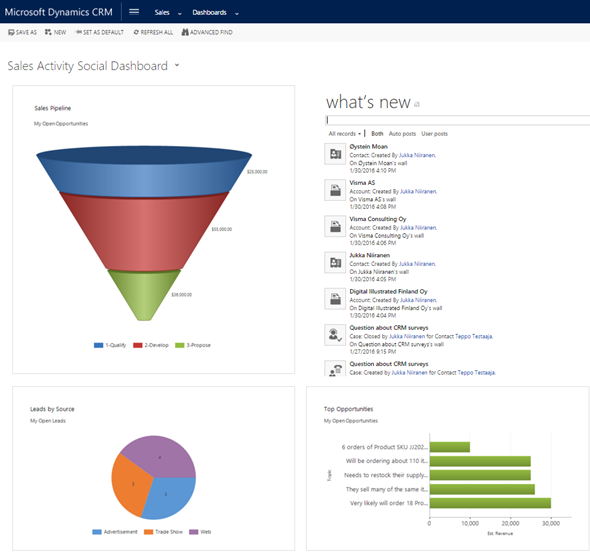Click the 3-Propose legend swatch
The height and width of the screenshot is (552, 590).
click(x=180, y=345)
